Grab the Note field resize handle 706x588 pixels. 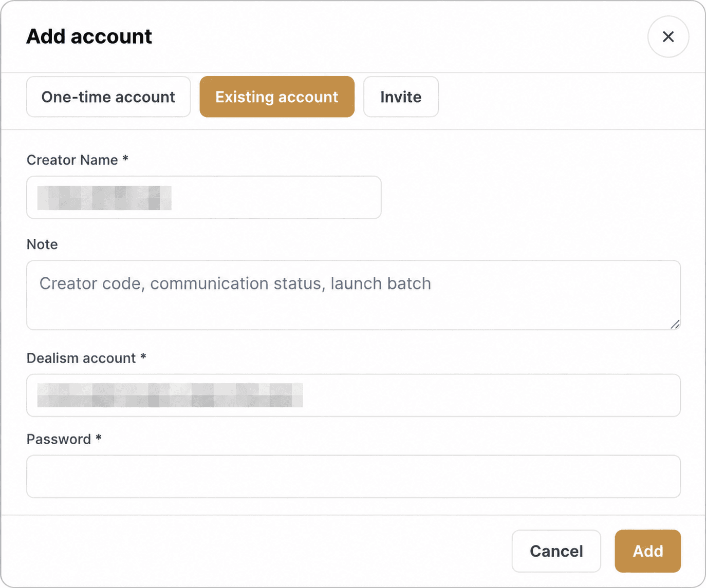pyautogui.click(x=675, y=324)
